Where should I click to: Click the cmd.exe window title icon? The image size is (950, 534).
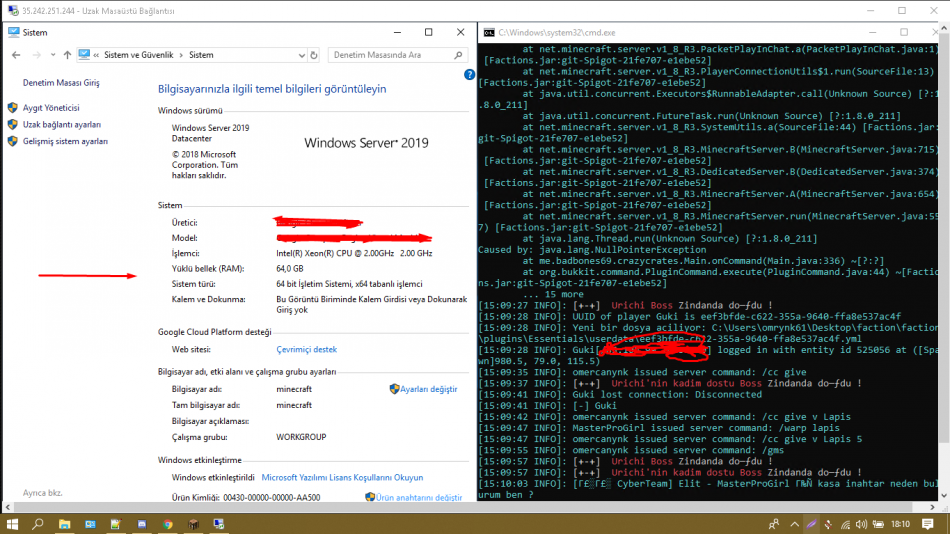pos(489,33)
